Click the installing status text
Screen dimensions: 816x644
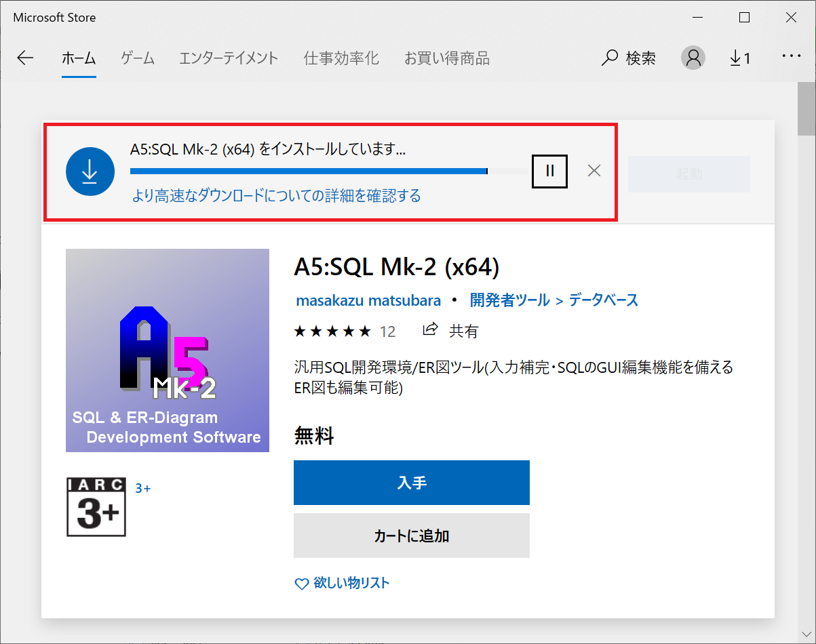(268, 150)
